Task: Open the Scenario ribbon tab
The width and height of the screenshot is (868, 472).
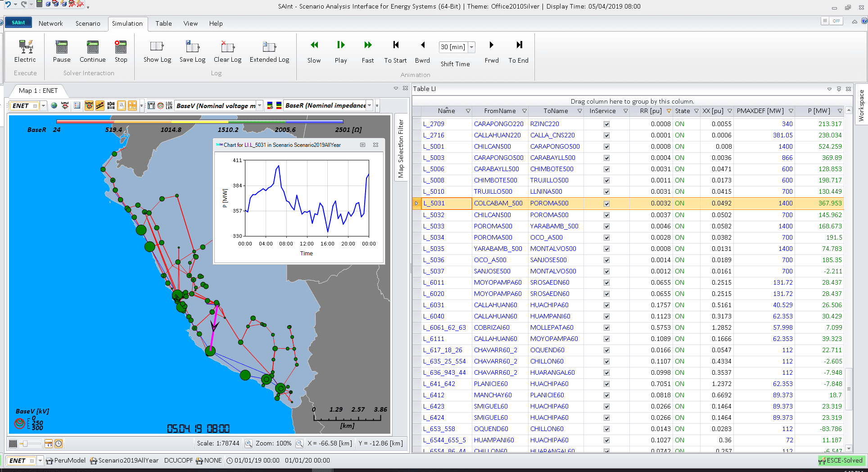Action: [88, 23]
